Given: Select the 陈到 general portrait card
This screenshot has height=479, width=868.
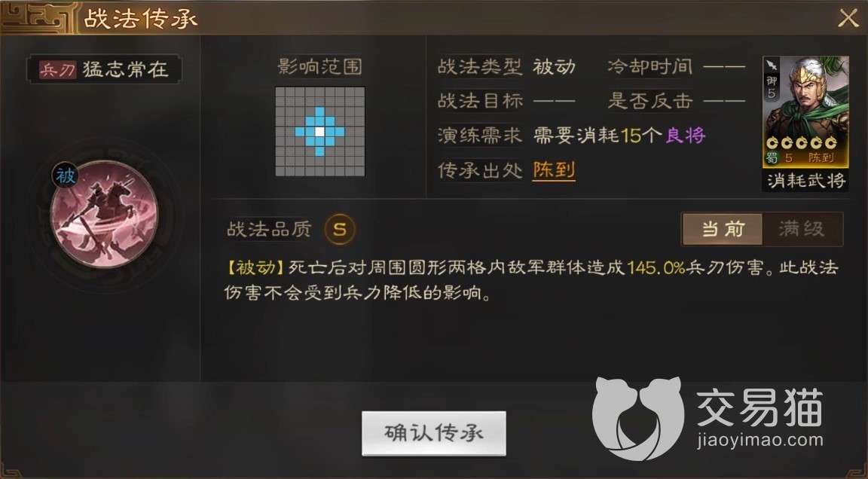Looking at the screenshot, I should coord(805,111).
